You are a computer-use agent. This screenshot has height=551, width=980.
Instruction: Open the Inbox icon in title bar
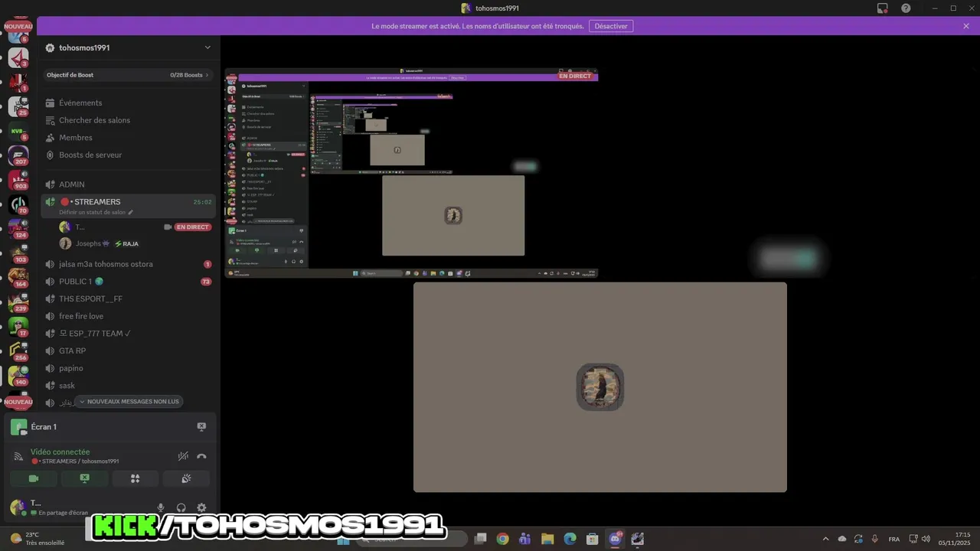point(882,8)
